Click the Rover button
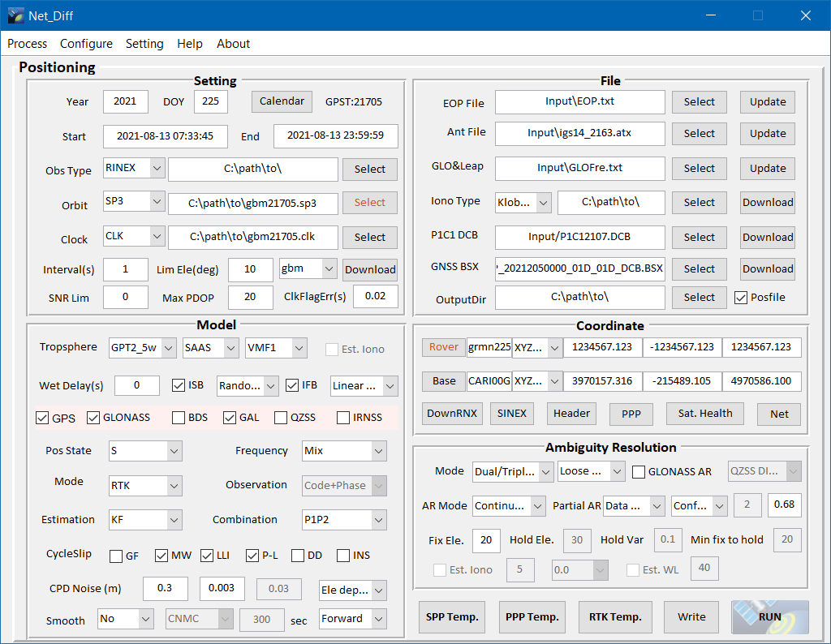The width and height of the screenshot is (831, 644). click(444, 347)
